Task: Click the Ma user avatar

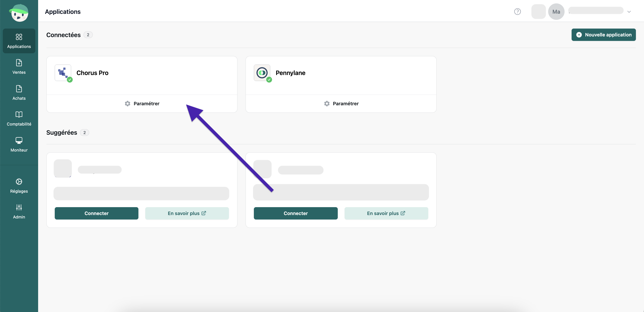Action: (x=556, y=12)
